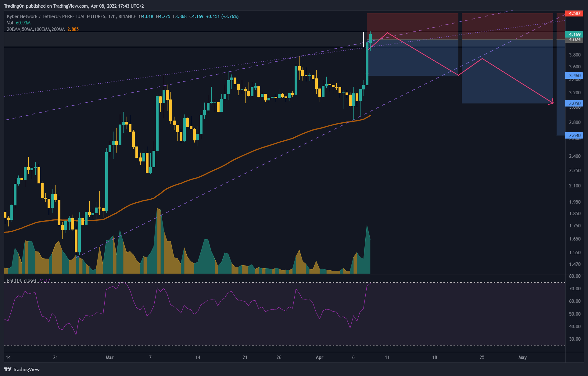Click the 1.650 price axis label

click(575, 239)
